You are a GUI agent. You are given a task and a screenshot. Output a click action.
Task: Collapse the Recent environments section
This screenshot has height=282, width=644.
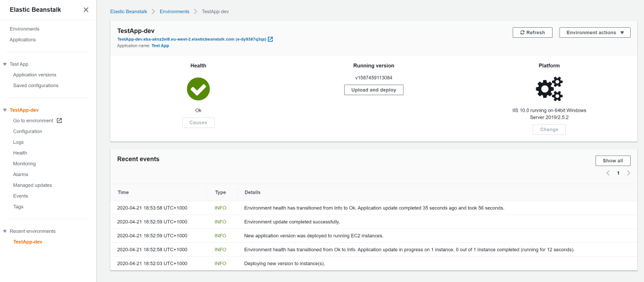click(x=5, y=232)
